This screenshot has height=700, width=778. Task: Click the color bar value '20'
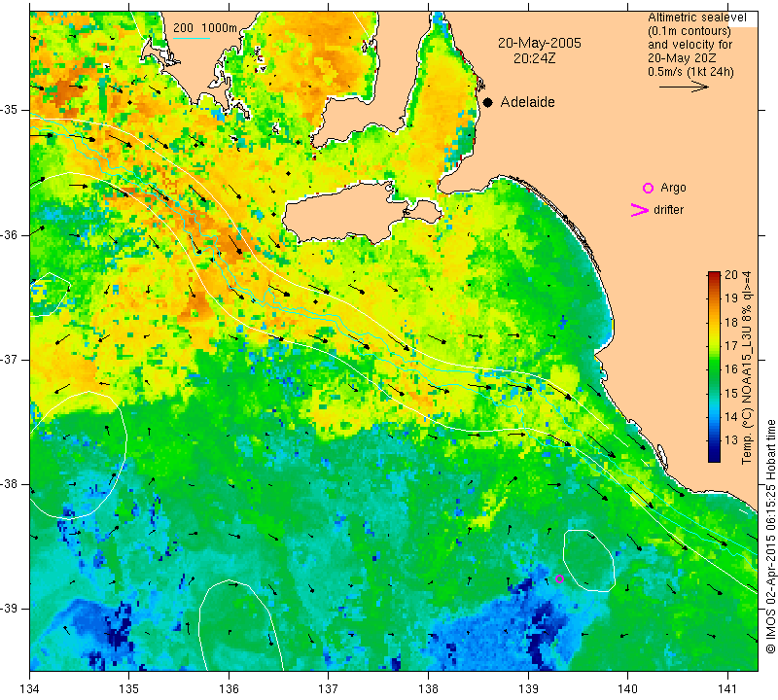731,275
